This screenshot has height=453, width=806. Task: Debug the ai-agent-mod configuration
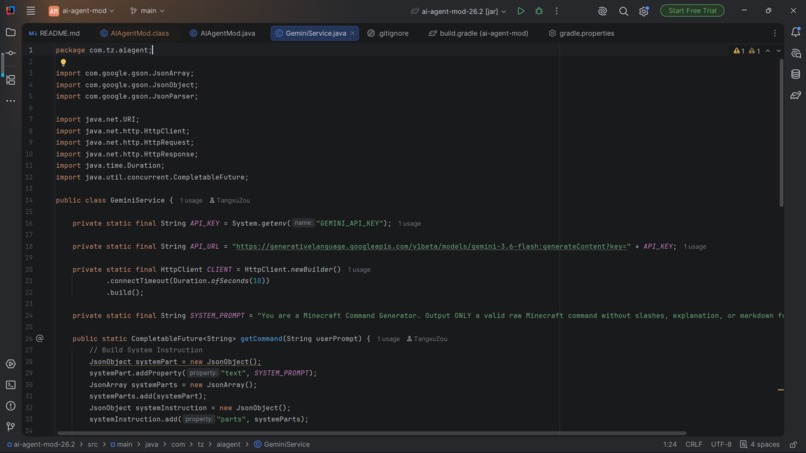tap(539, 11)
